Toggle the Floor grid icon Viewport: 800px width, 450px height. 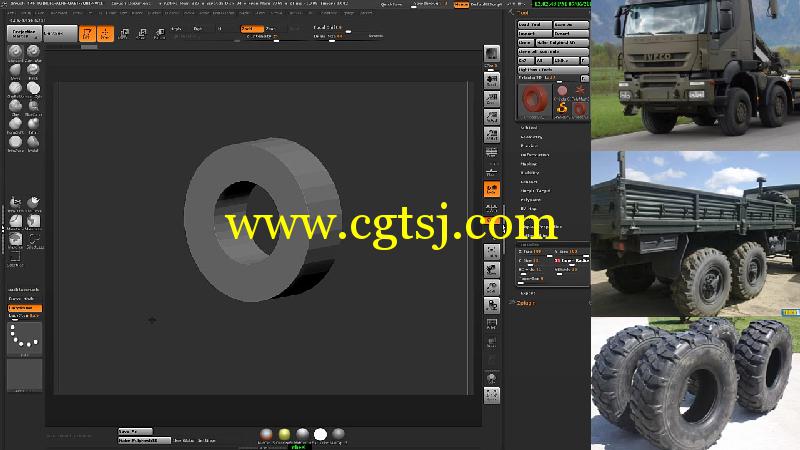coord(492,171)
